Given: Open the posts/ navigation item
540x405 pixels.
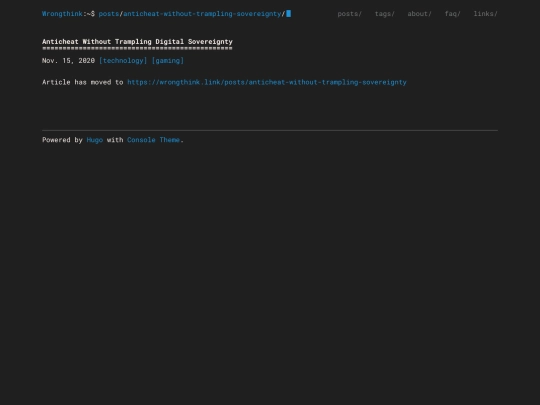Looking at the screenshot, I should 350,14.
